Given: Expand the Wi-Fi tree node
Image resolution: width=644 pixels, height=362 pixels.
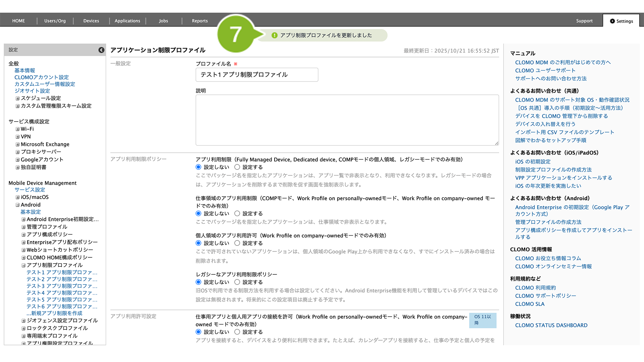Looking at the screenshot, I should tap(17, 129).
